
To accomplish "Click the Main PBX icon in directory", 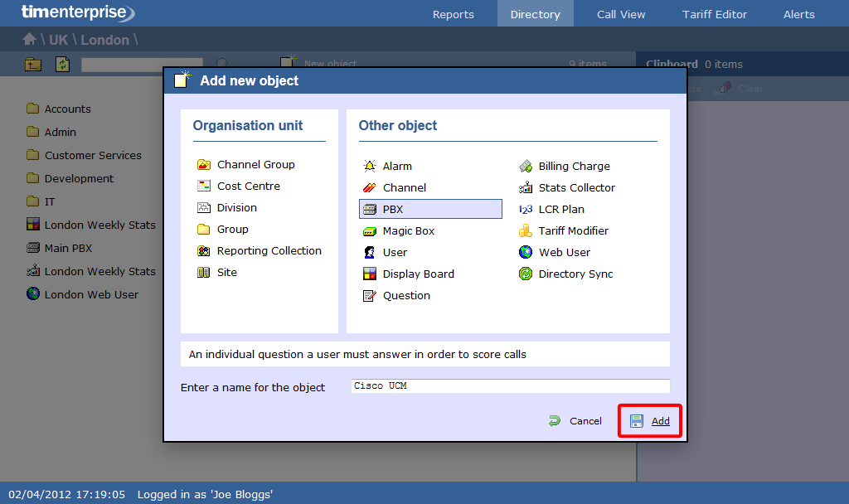I will 33,248.
